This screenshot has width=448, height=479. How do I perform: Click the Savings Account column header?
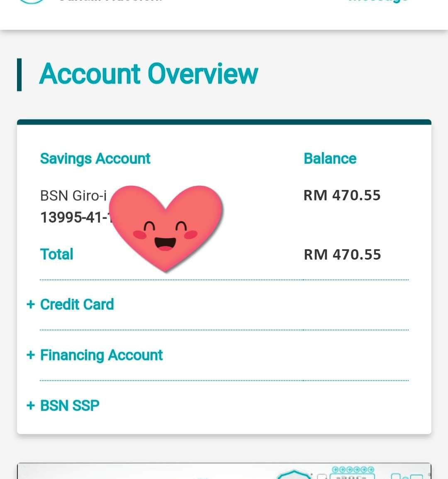point(95,158)
